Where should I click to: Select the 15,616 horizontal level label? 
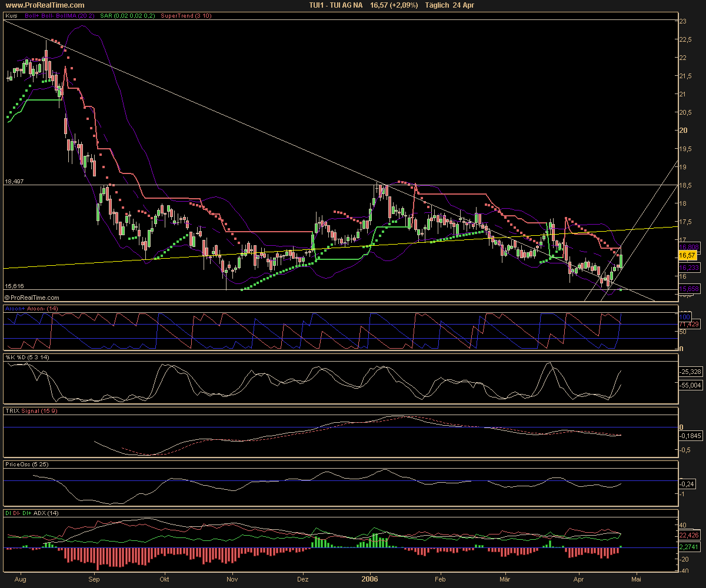13,286
